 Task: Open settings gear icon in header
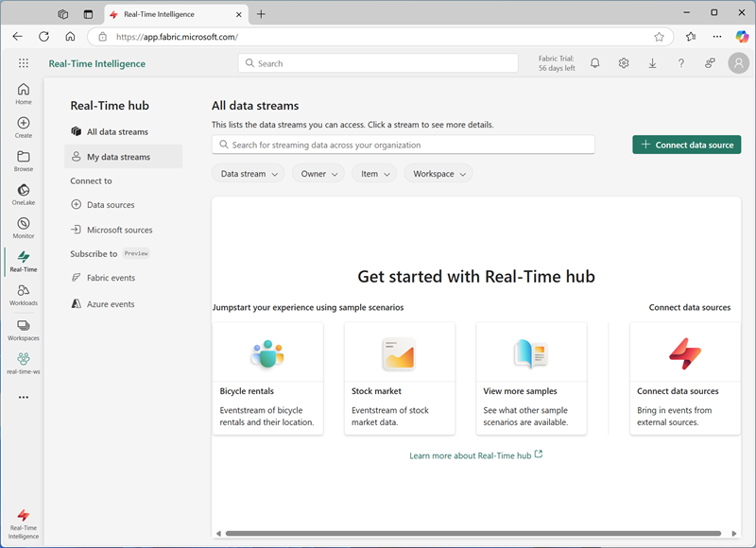(x=624, y=63)
